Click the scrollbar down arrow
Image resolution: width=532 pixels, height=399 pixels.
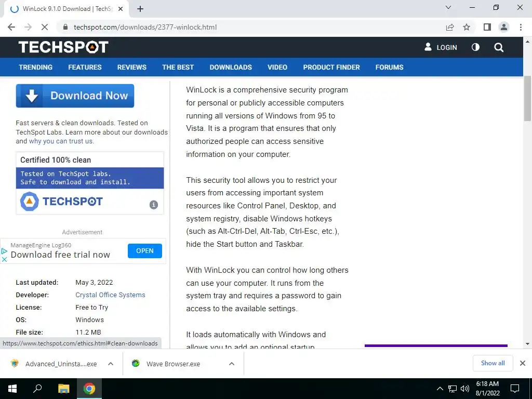527,344
